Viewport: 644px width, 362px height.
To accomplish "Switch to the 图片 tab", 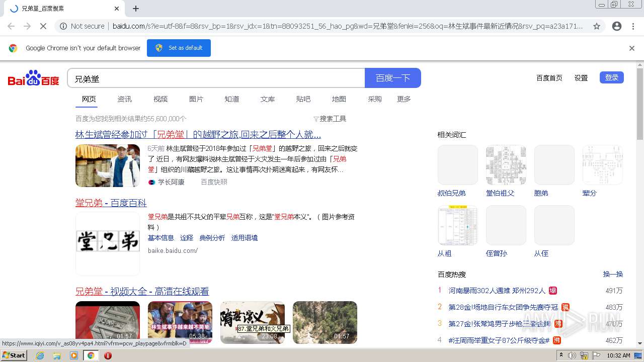I will 196,99.
